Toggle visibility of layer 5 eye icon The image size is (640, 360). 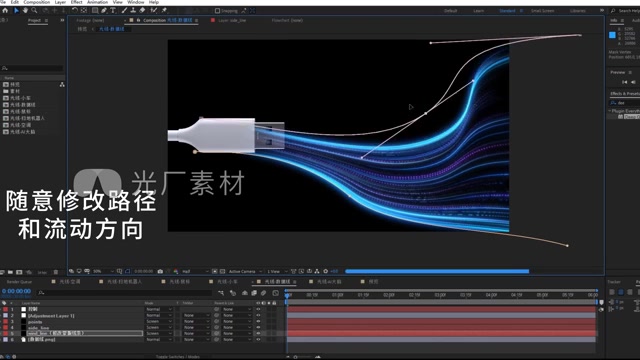(x=258, y=333)
